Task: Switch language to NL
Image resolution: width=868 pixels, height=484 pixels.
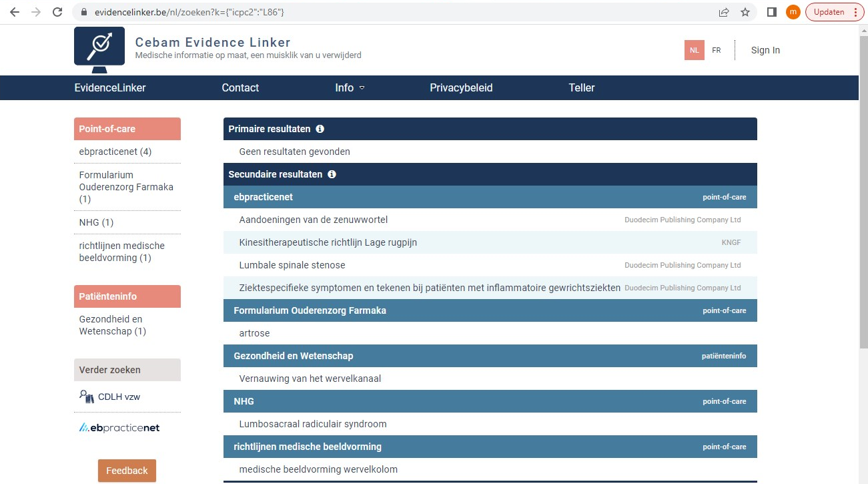Action: pos(695,50)
